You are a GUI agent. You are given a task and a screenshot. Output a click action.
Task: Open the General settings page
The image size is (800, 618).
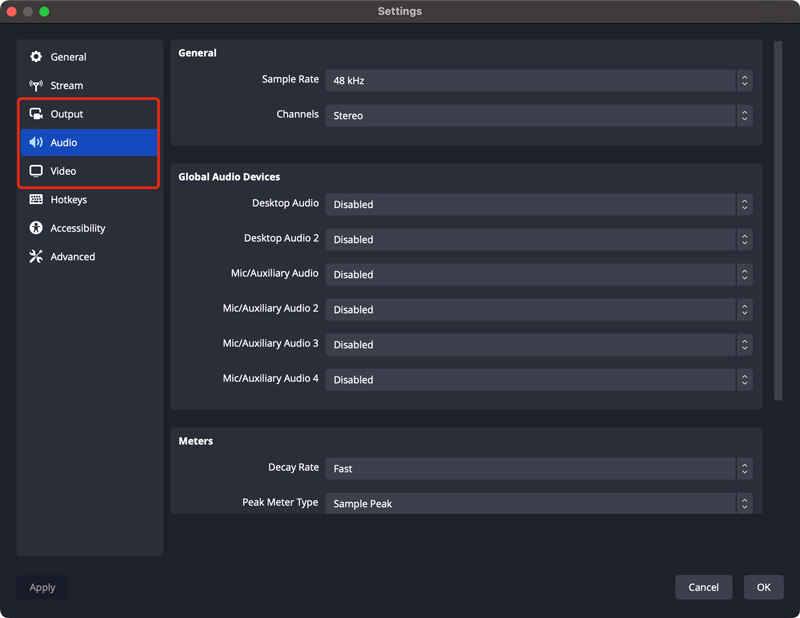pyautogui.click(x=89, y=57)
